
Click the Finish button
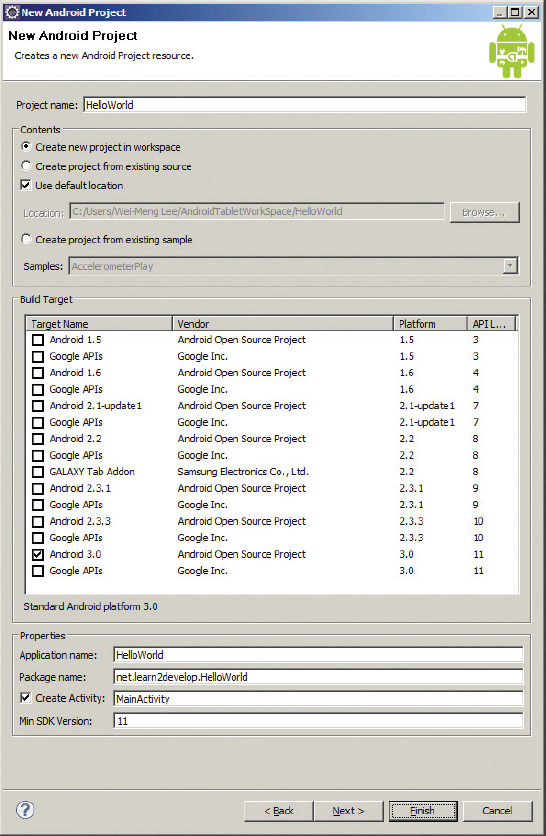[x=423, y=810]
